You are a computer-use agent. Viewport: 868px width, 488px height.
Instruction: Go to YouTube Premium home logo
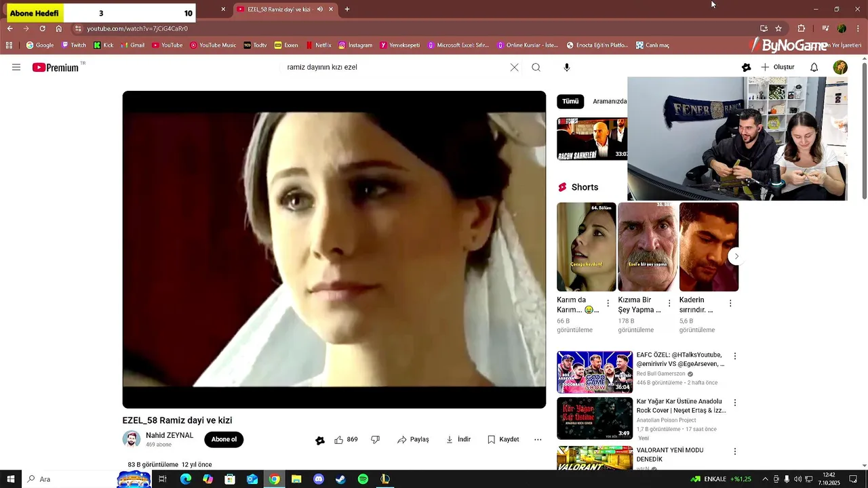[x=56, y=67]
